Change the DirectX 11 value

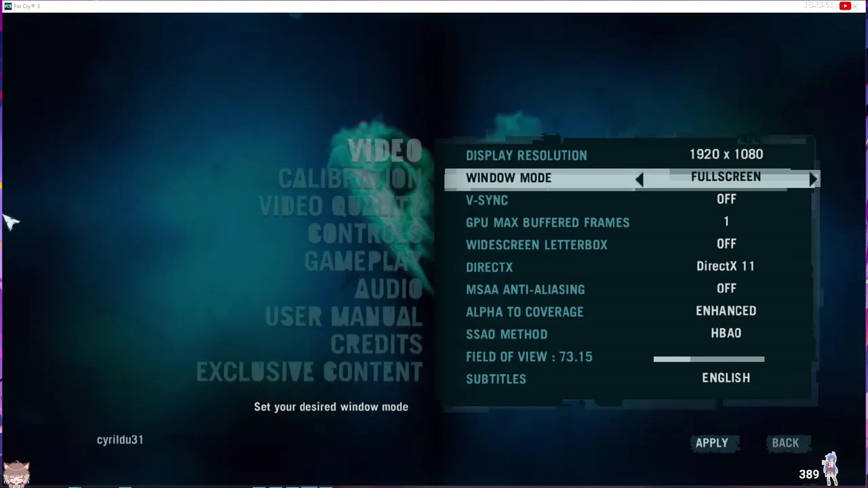click(x=726, y=266)
